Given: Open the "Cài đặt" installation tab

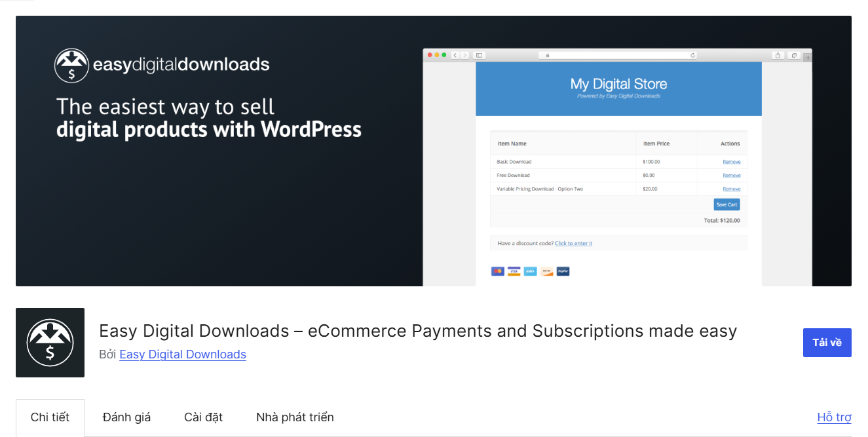Looking at the screenshot, I should (203, 417).
